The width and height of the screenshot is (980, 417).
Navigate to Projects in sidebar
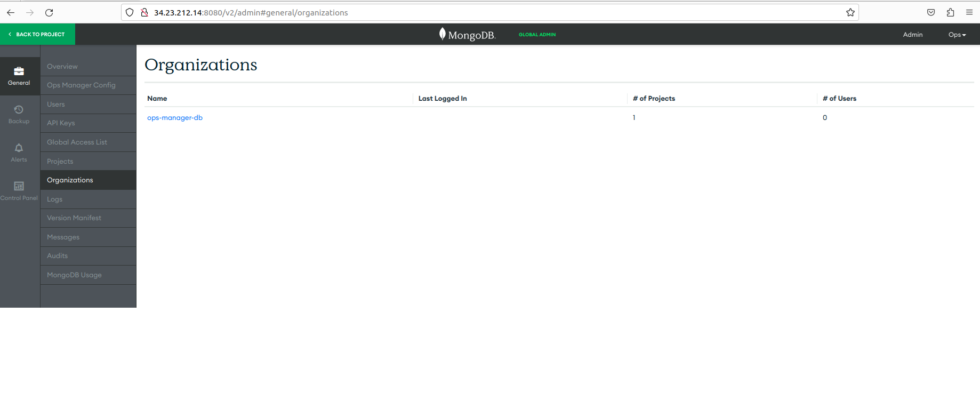pos(89,162)
